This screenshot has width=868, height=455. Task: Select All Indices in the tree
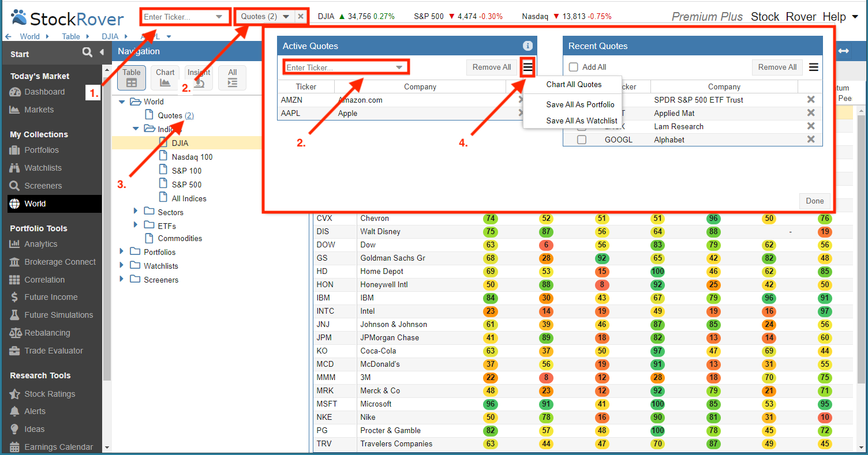pos(189,198)
